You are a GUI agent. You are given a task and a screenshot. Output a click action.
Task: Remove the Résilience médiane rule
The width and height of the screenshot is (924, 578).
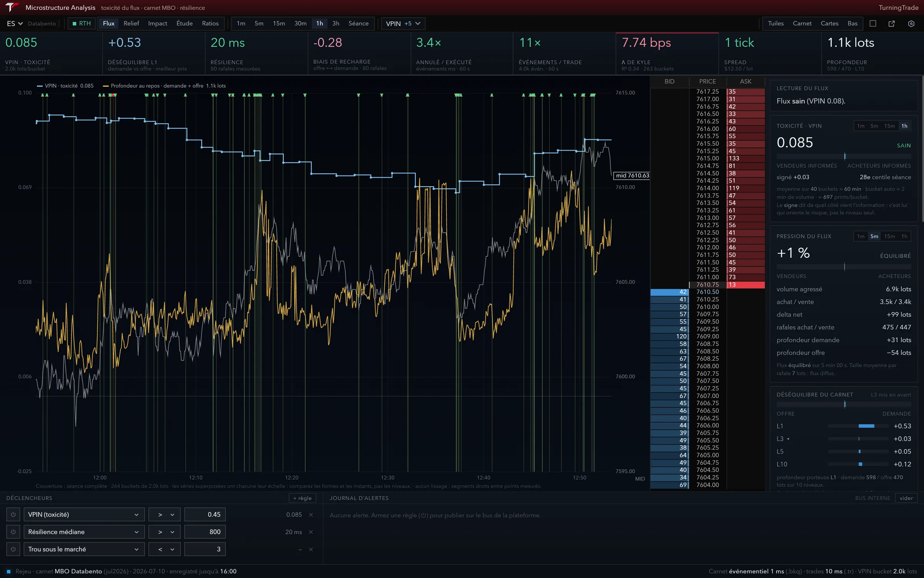[x=311, y=532]
